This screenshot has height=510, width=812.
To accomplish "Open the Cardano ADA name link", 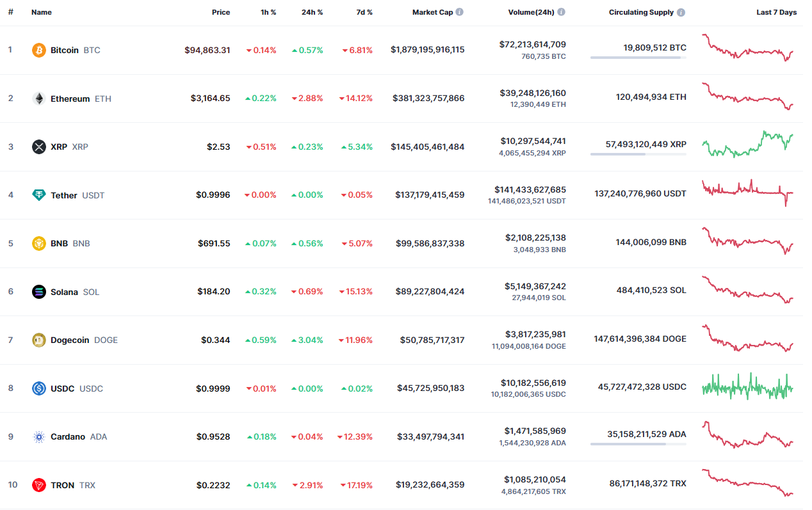I will click(x=79, y=437).
